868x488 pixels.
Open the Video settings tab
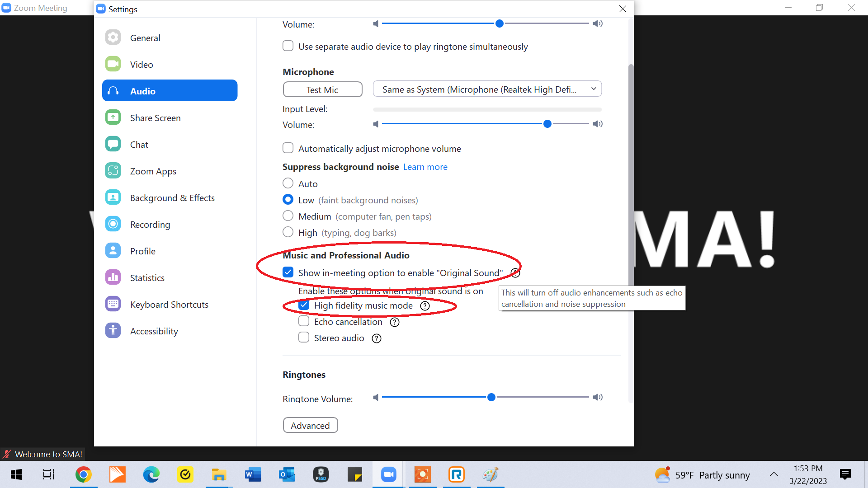[170, 64]
